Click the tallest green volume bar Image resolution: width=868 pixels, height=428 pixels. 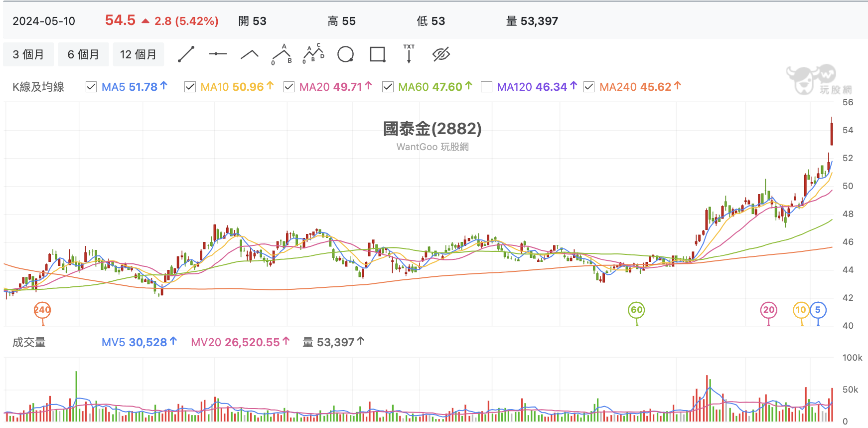76,397
